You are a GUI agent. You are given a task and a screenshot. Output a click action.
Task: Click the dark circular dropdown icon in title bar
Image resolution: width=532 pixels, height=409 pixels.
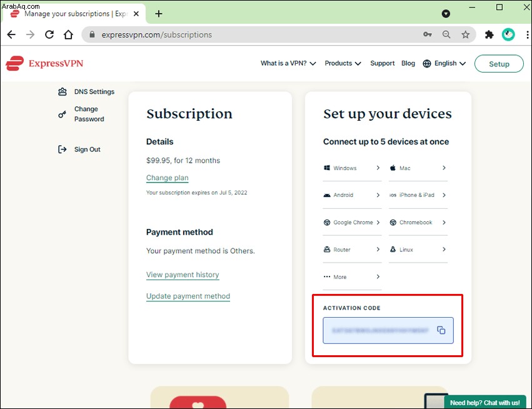[x=446, y=14]
